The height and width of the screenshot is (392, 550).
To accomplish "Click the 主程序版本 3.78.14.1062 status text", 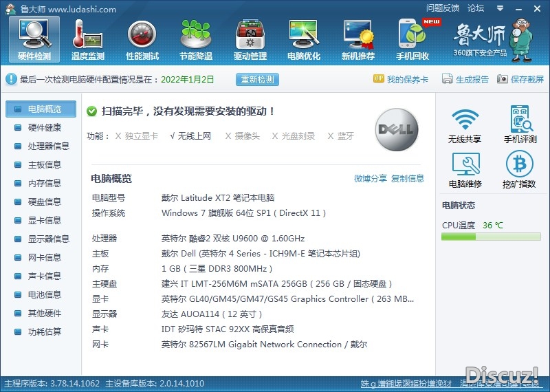I will (52, 384).
